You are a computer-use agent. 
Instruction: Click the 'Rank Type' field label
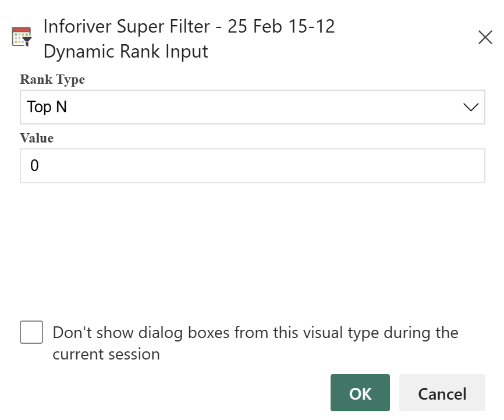(52, 79)
